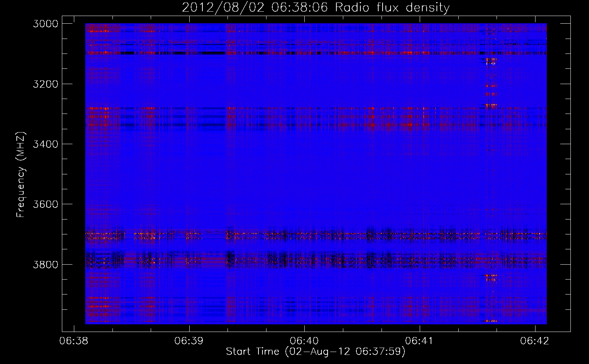Click the 06:42 time axis label
The height and width of the screenshot is (364, 589).
[x=535, y=341]
